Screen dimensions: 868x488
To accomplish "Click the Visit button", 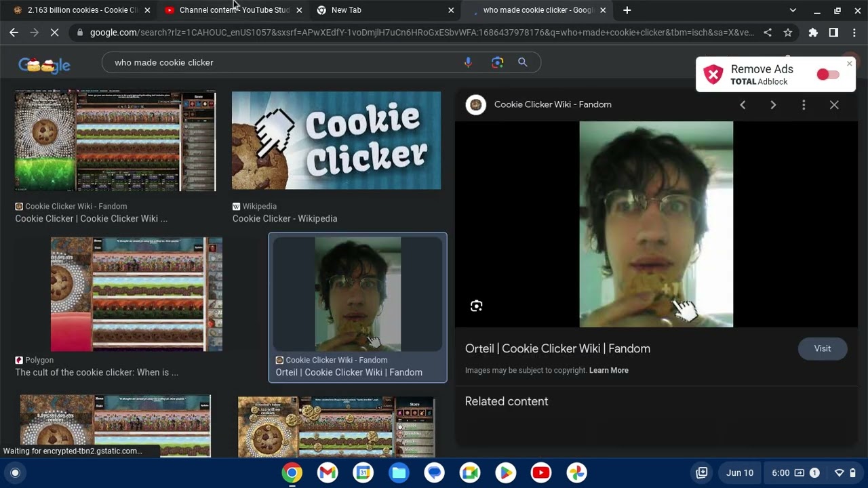I will coord(823,348).
